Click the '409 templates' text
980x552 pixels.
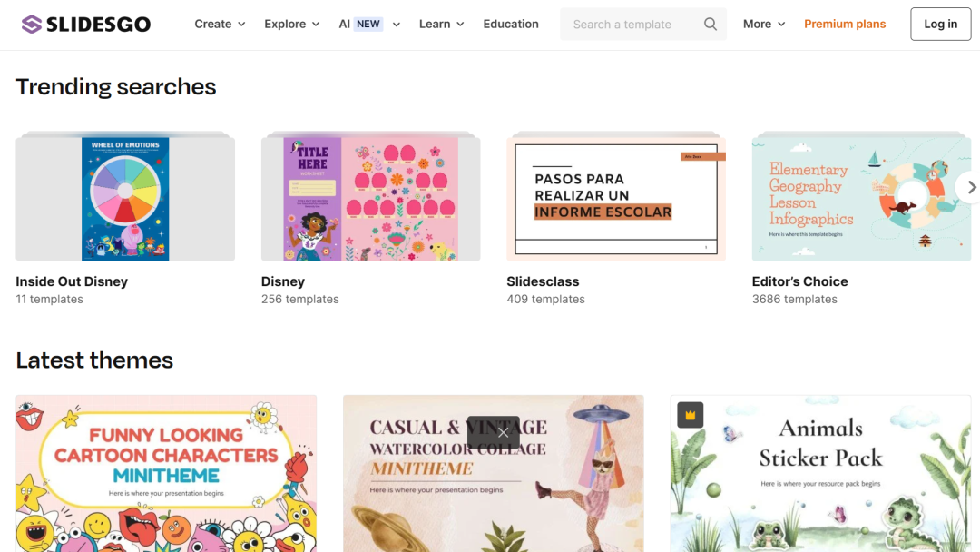545,300
